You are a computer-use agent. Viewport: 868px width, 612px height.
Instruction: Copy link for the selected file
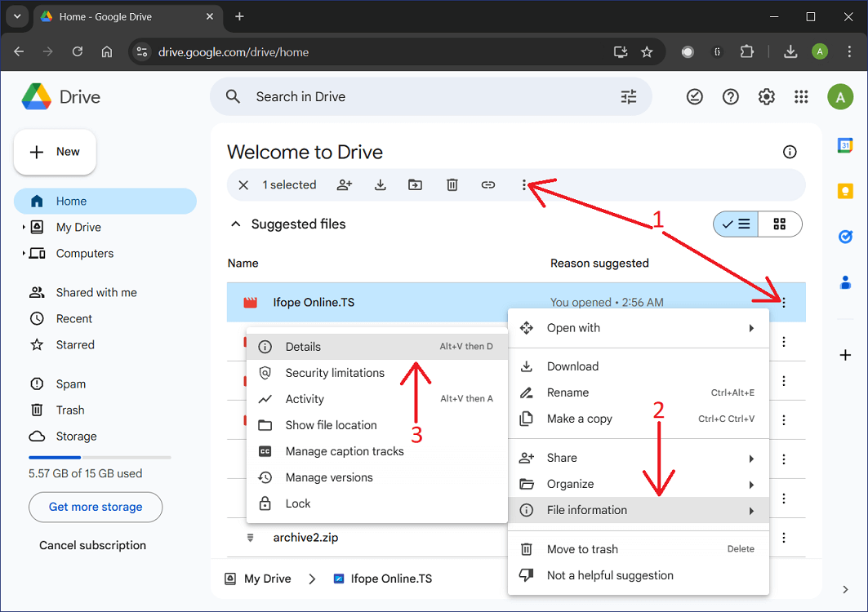[x=488, y=184]
